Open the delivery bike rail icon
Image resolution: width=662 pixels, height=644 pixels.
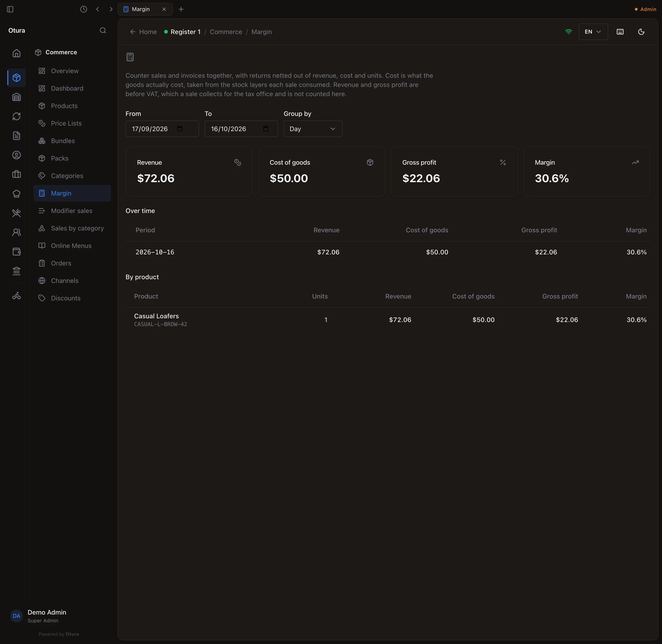tap(16, 296)
